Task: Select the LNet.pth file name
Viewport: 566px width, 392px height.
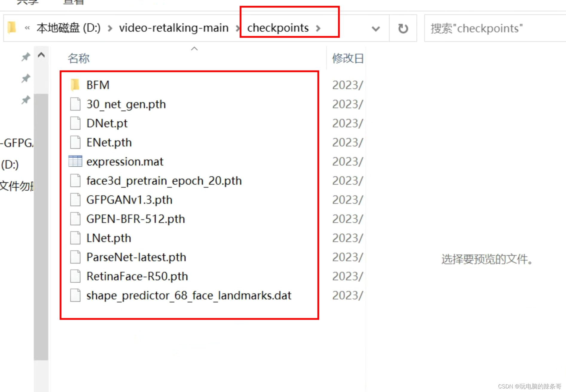Action: [x=109, y=238]
